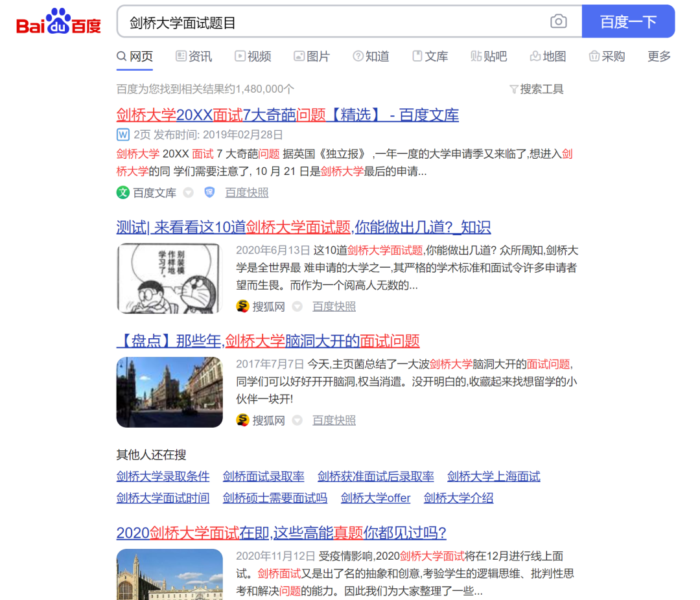Open camera image search icon
This screenshot has height=600, width=700.
tap(559, 21)
